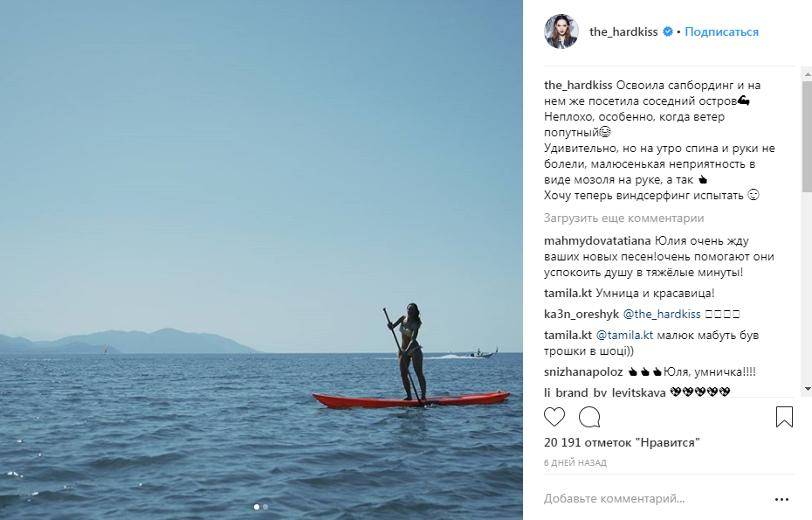Like the post with heart icon
Image resolution: width=812 pixels, height=520 pixels.
[x=554, y=417]
